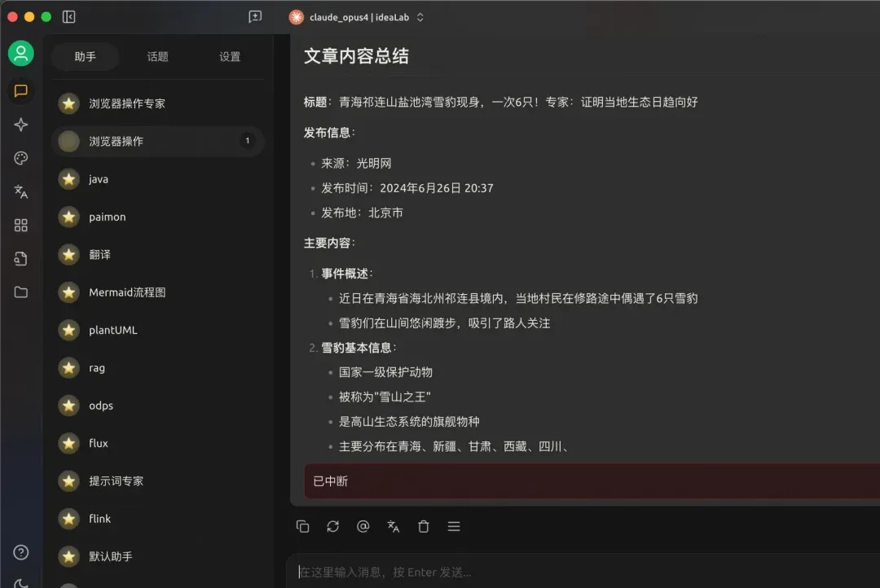Select the java assistant

coord(158,179)
